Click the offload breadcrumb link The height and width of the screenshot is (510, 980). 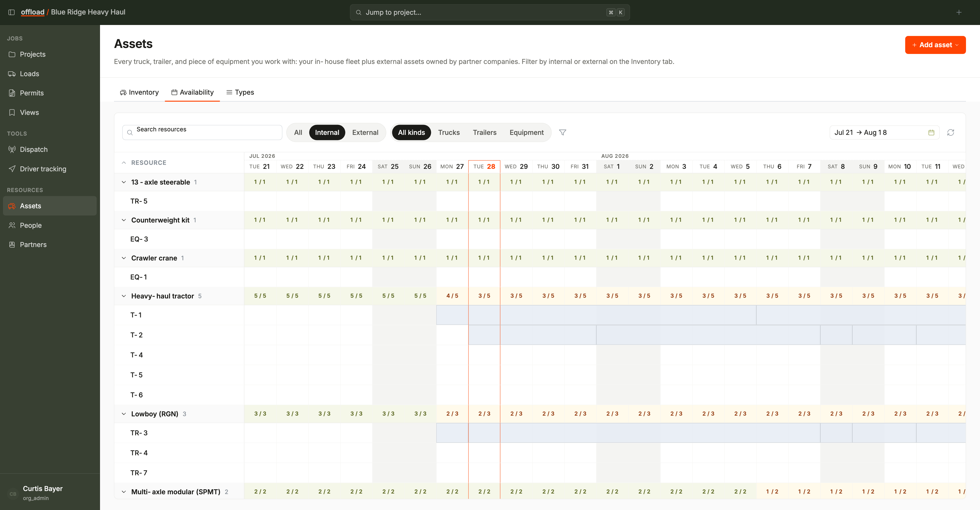[x=33, y=12]
